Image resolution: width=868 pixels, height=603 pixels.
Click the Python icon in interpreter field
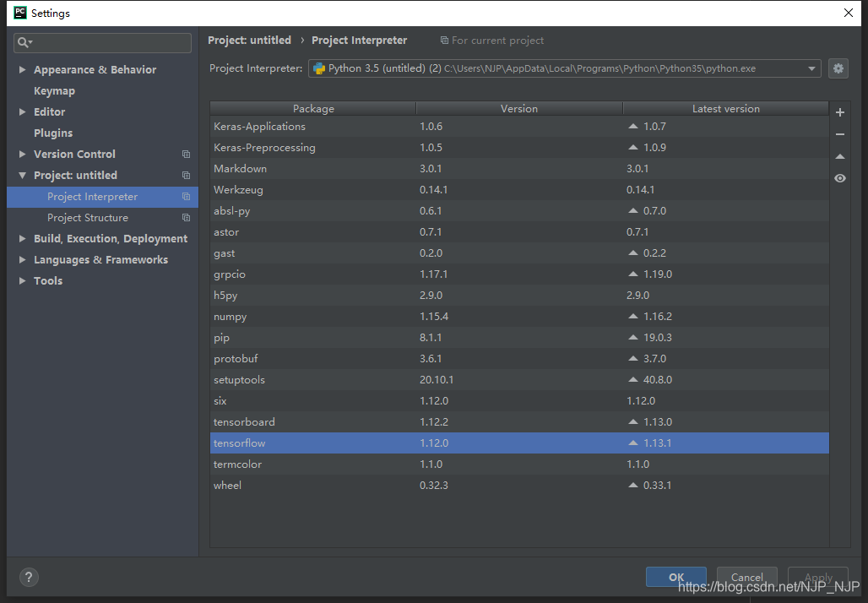(319, 68)
